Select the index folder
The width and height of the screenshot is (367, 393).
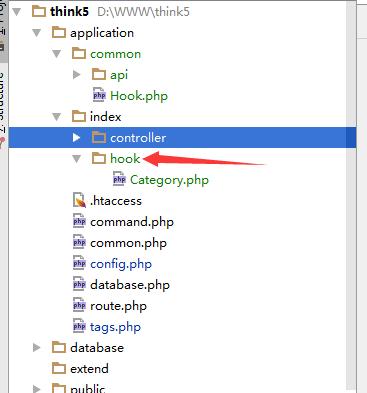click(x=105, y=117)
